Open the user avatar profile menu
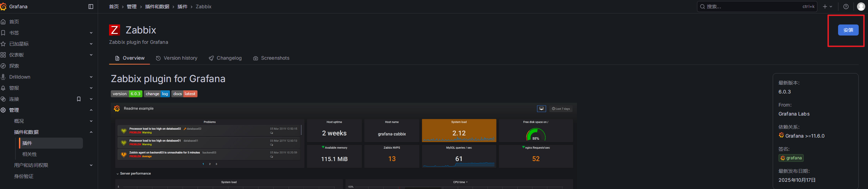Image resolution: width=868 pixels, height=189 pixels. pos(861,7)
